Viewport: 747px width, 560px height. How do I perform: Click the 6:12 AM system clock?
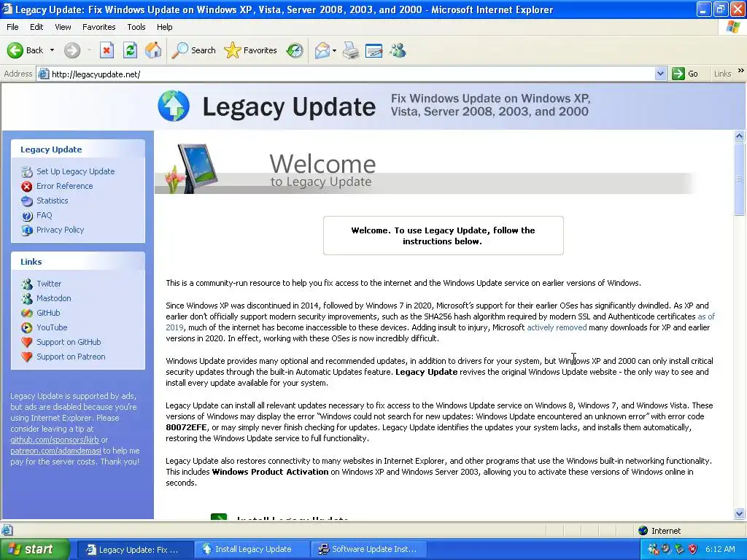(720, 549)
